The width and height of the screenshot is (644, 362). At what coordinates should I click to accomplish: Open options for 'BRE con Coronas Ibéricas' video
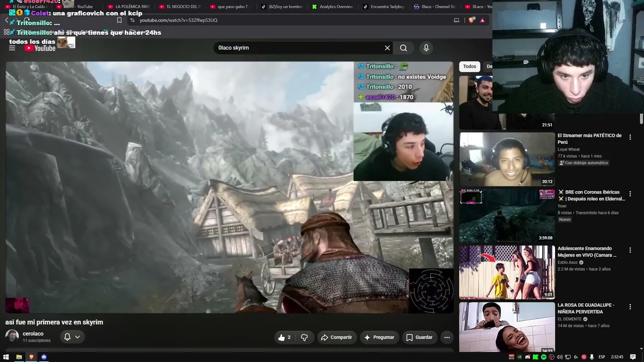(630, 194)
